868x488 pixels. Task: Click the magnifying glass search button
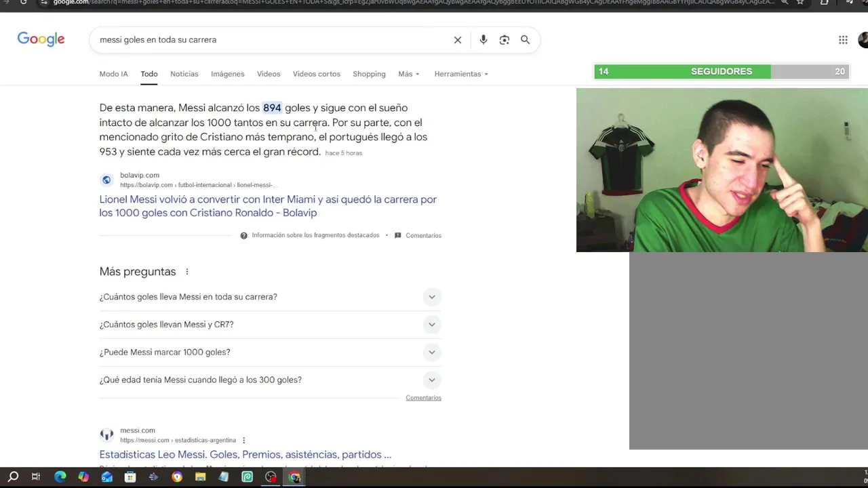[x=525, y=40]
